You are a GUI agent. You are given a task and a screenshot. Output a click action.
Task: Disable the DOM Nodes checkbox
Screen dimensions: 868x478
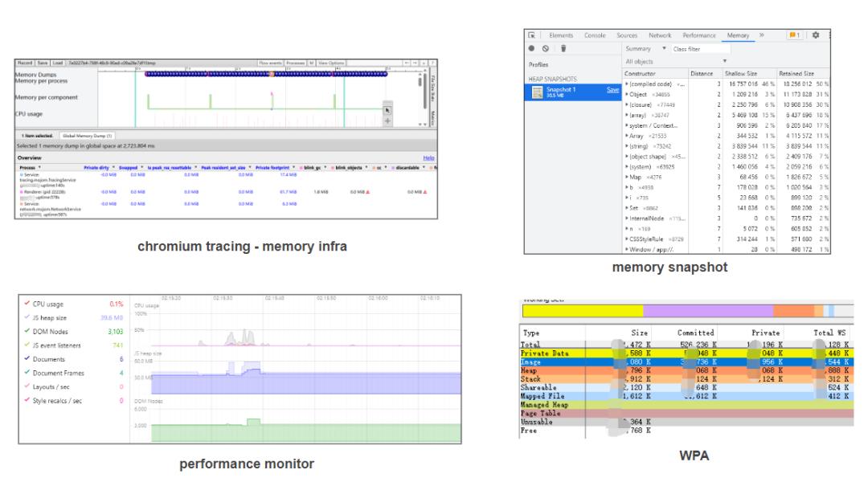(27, 332)
